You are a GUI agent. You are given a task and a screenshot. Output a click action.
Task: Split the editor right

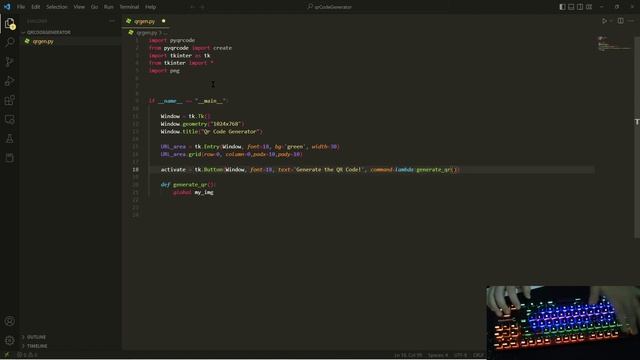pos(620,21)
